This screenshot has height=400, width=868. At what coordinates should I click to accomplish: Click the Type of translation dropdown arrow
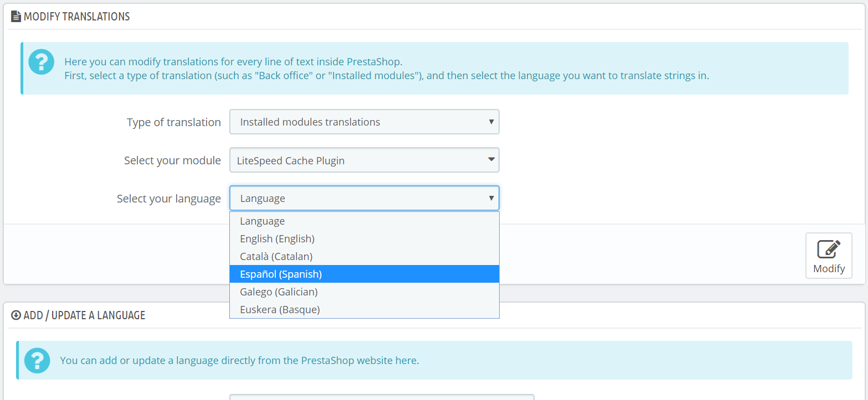click(x=491, y=122)
